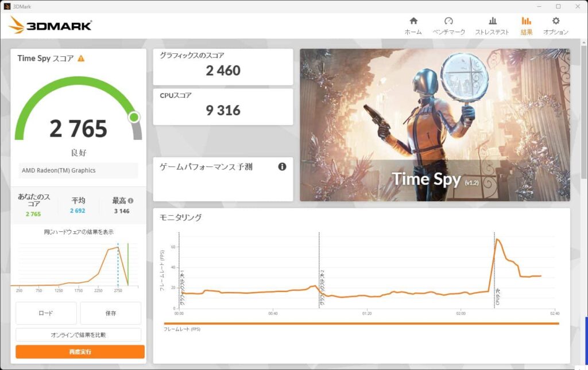Click the frame rate peak in the monitoring graph
Image resolution: width=588 pixels, height=370 pixels.
point(498,239)
